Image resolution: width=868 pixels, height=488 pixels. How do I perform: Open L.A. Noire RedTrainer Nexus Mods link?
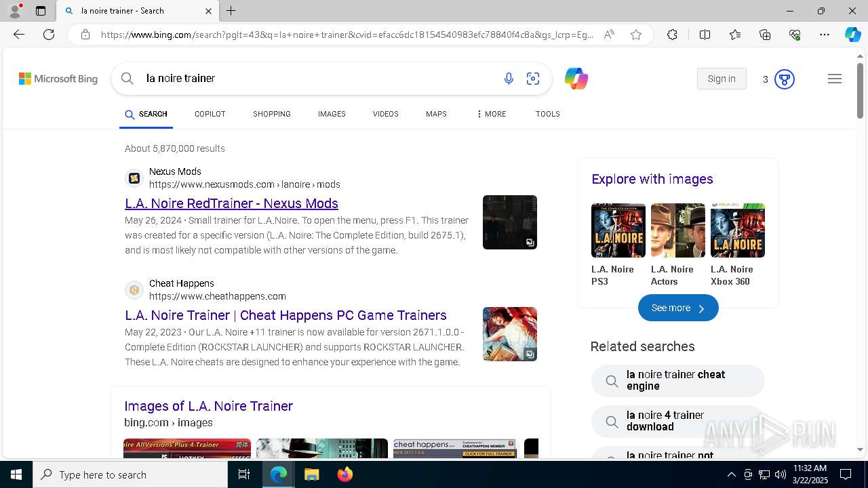coord(231,203)
